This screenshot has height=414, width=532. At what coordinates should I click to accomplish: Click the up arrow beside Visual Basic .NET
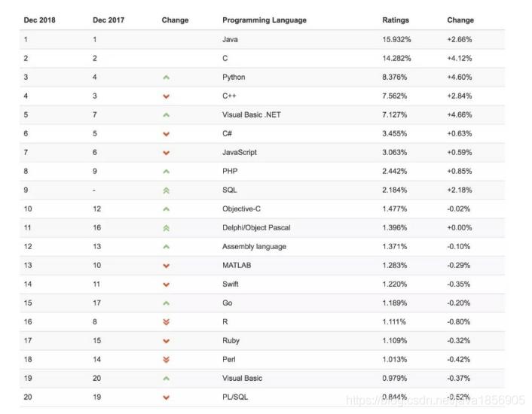[166, 115]
